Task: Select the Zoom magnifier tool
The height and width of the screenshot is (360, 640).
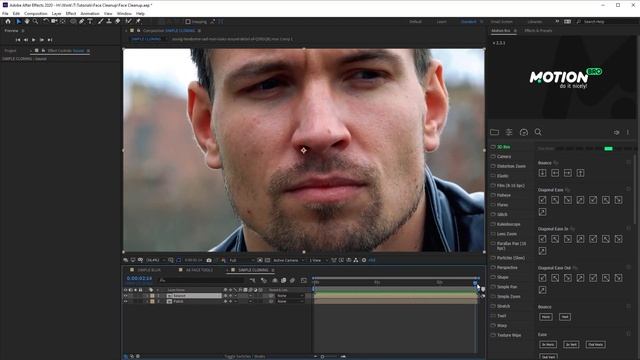Action: click(x=36, y=21)
